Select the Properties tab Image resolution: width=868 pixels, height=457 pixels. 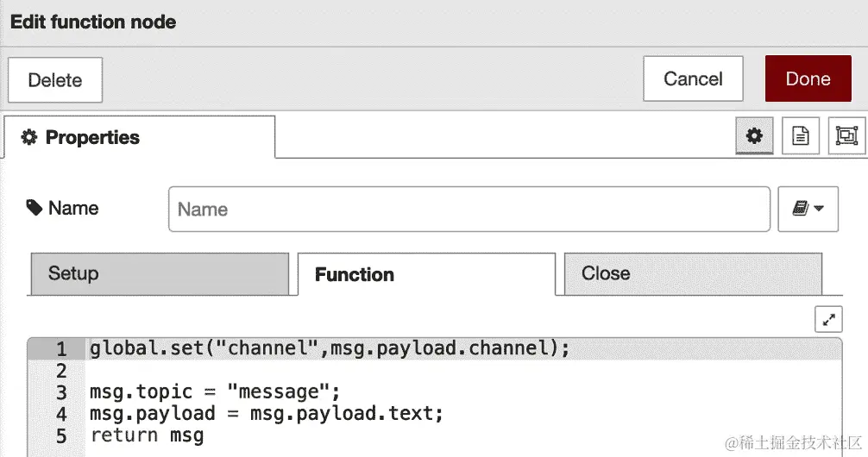(x=140, y=137)
